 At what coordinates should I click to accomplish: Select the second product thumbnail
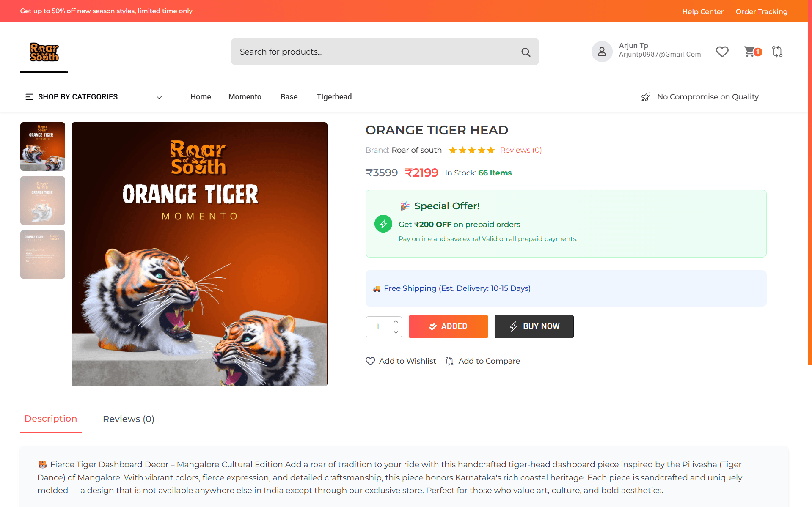[43, 200]
